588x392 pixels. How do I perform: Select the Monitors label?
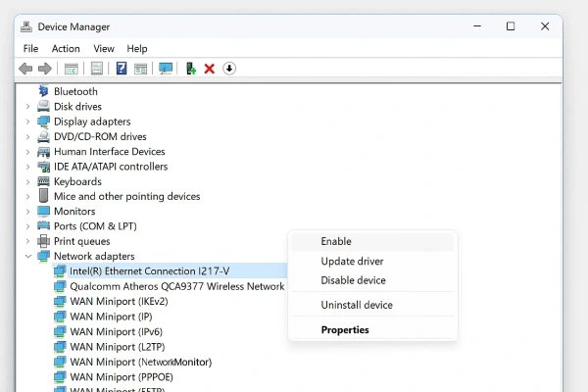click(x=74, y=212)
